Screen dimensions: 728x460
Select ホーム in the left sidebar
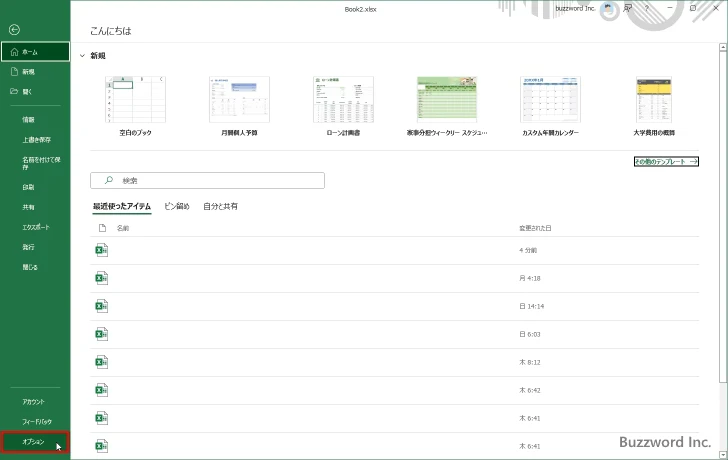(x=30, y=51)
